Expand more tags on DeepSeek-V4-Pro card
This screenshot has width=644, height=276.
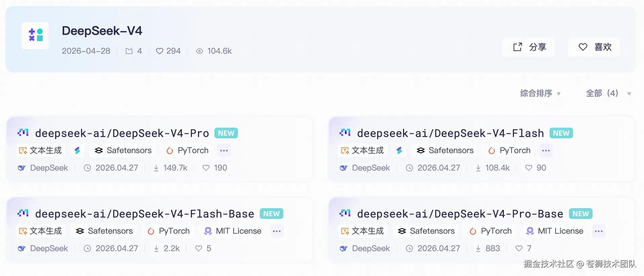tap(224, 150)
